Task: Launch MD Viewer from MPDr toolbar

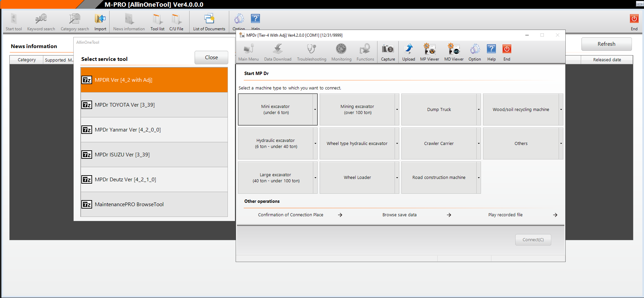Action: (x=454, y=52)
